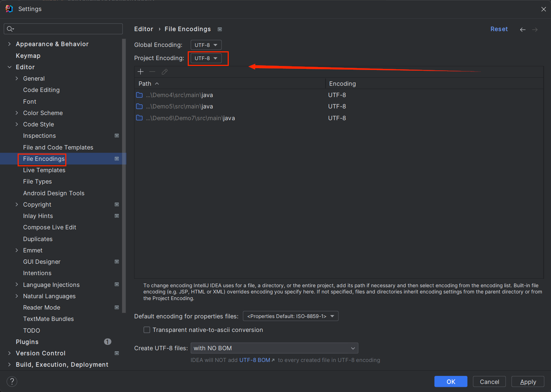Click project-level icon in Inspections row
Image resolution: width=551 pixels, height=392 pixels.
coord(117,136)
